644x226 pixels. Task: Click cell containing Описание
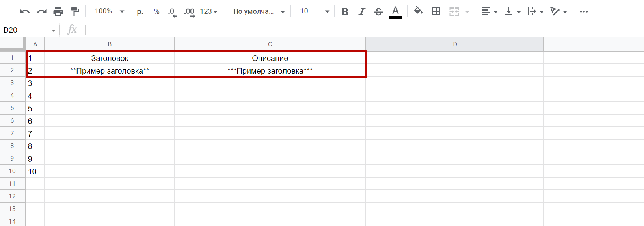point(270,58)
